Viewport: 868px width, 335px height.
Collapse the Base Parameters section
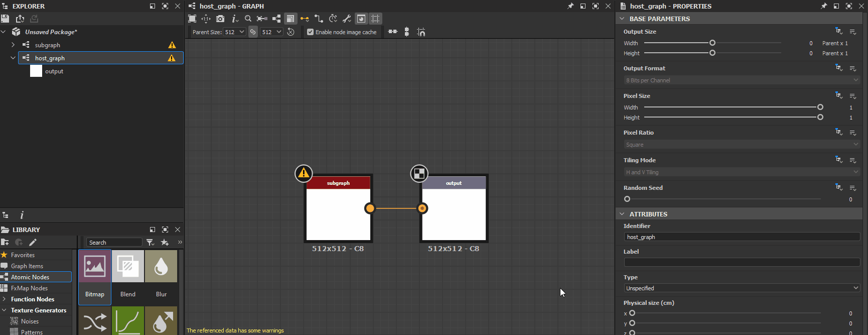pyautogui.click(x=622, y=19)
